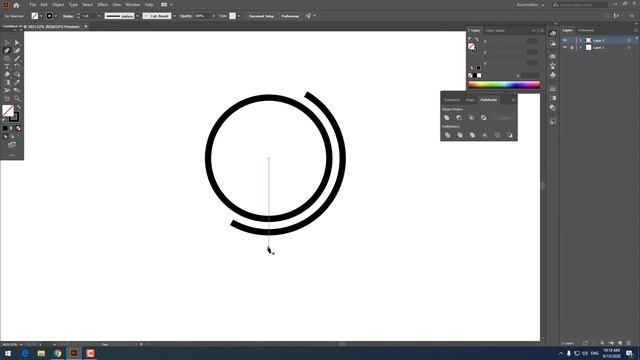Viewport: 640px width, 360px height.
Task: Click Layer 1 target circle
Action: tap(629, 47)
